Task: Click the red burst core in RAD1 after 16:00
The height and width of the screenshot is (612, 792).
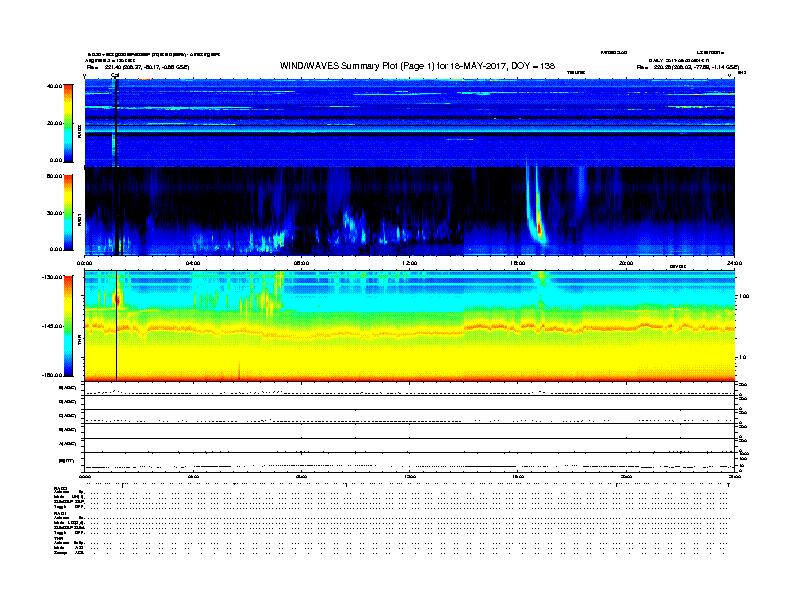Action: (x=539, y=227)
